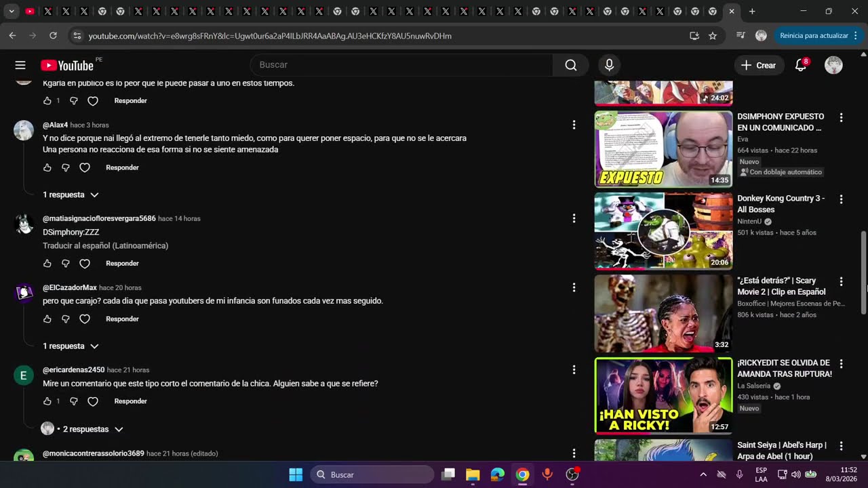Viewport: 868px width, 488px height.
Task: Reply to @ElCazadorMax comment
Action: pyautogui.click(x=122, y=319)
